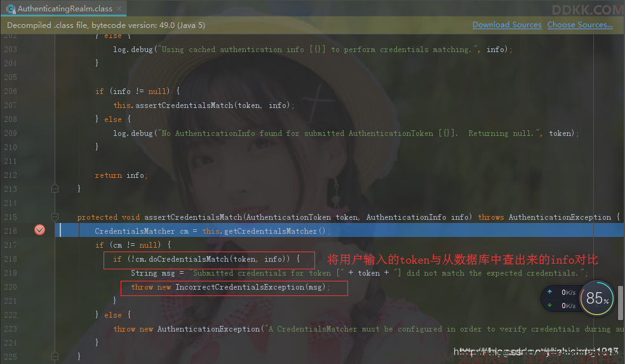This screenshot has width=625, height=364.
Task: Open the 85% memory usage circle widget
Action: 596,298
